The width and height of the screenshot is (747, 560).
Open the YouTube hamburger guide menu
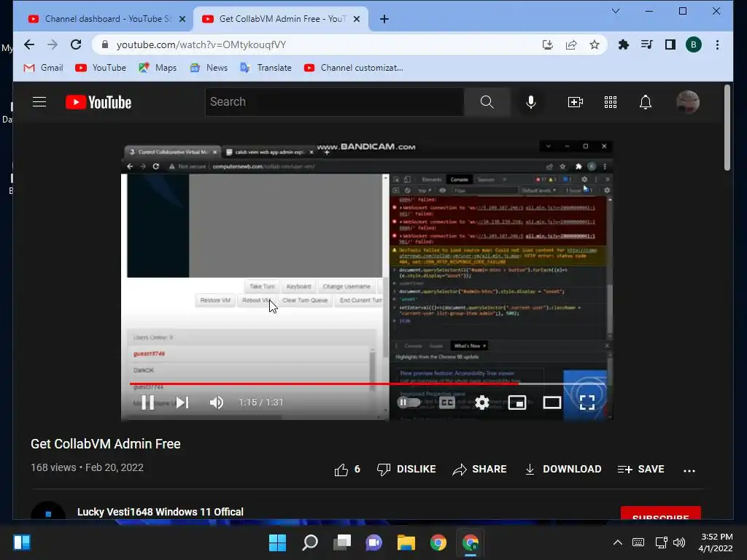[x=39, y=102]
